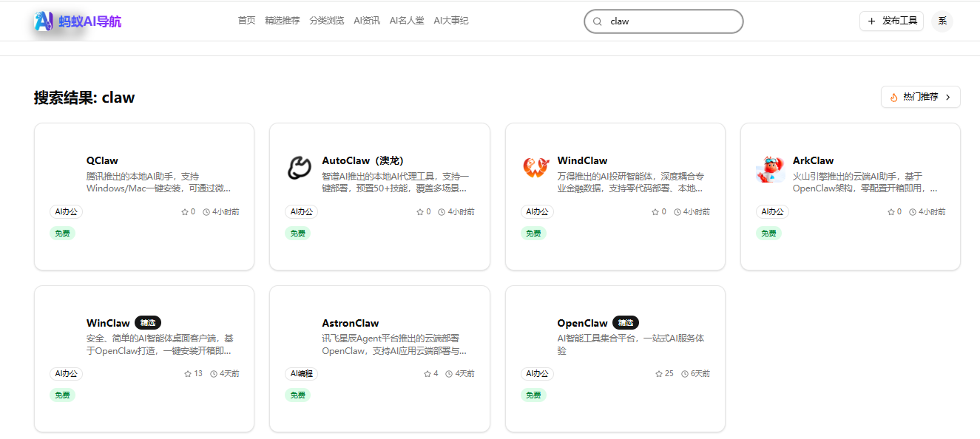Expand the 热门推荐 sorting dropdown
This screenshot has width=980, height=439.
(920, 96)
